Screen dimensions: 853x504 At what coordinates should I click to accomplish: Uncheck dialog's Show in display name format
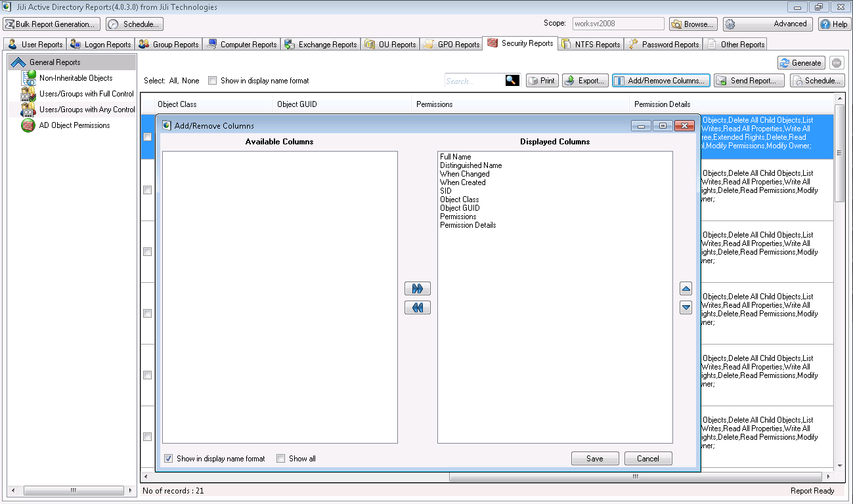169,459
